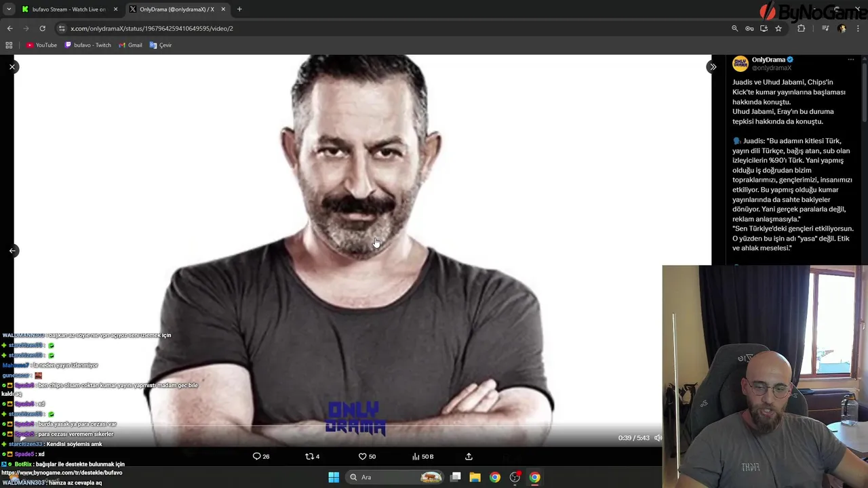Go back in browser history

[9, 28]
